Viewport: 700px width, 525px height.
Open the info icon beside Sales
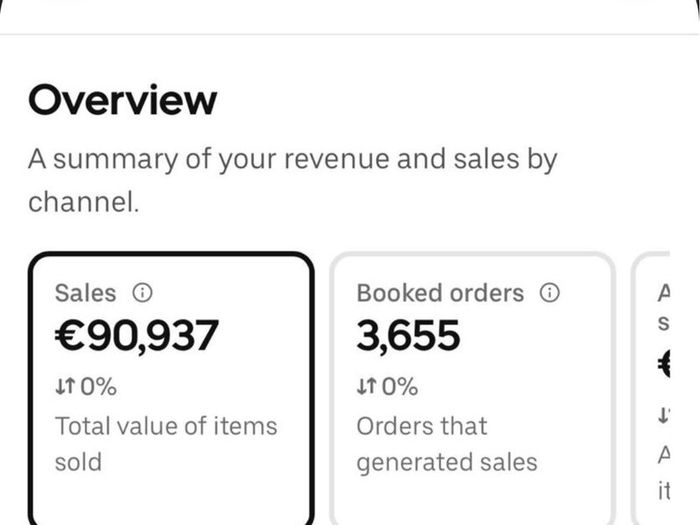pos(142,293)
